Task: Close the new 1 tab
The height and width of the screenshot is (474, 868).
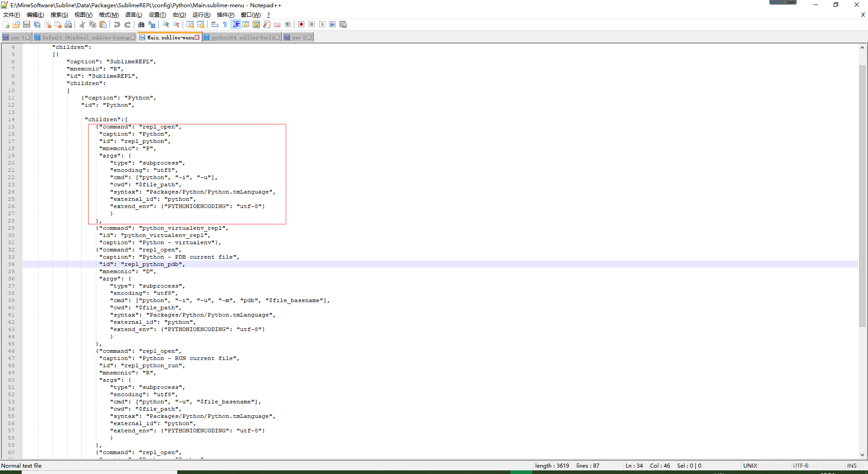Action: 28,38
